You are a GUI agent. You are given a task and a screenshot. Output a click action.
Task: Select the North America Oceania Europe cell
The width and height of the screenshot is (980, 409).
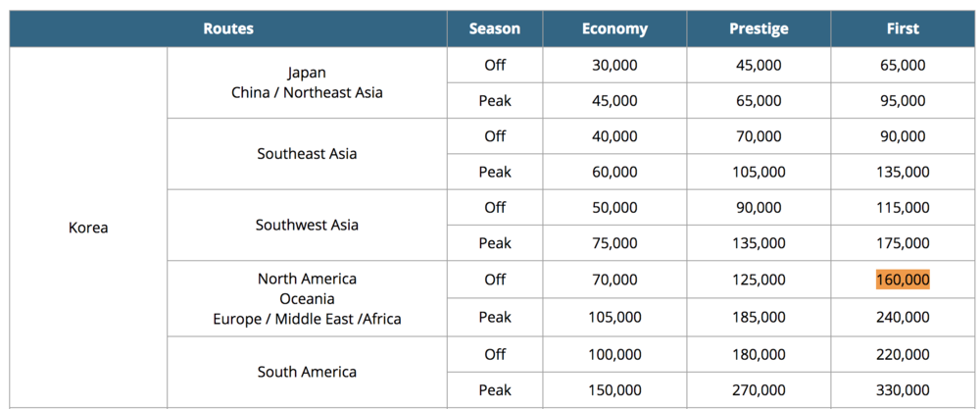(x=307, y=298)
